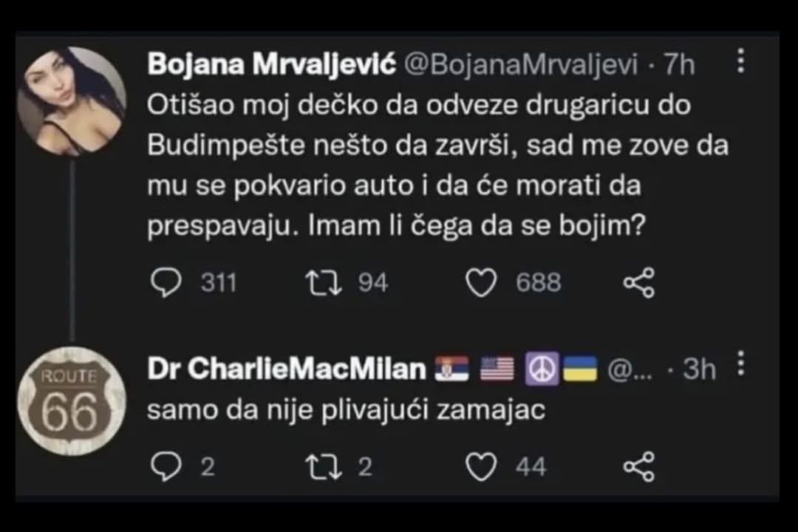Click the 94 retweets count
Image resolution: width=798 pixels, height=532 pixels.
(372, 283)
